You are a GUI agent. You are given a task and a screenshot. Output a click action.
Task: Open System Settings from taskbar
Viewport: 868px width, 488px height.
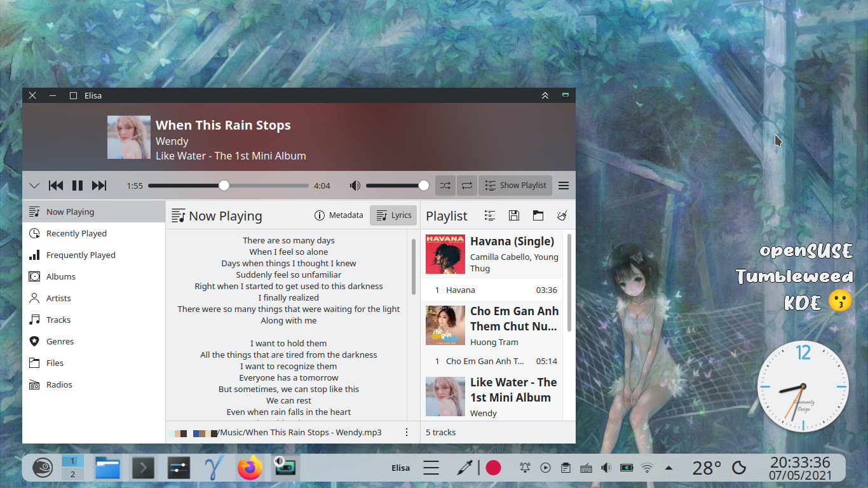179,468
